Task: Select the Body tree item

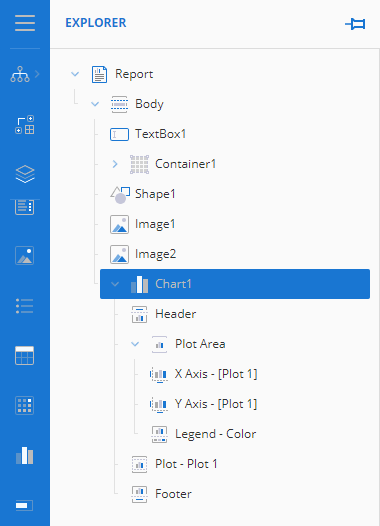Action: pyautogui.click(x=149, y=104)
